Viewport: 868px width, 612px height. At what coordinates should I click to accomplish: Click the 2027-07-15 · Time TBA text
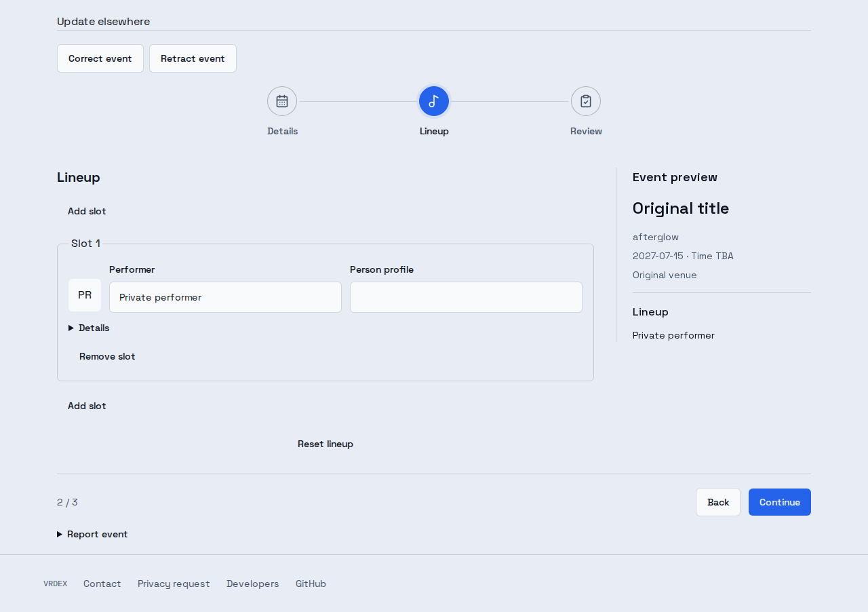point(683,256)
